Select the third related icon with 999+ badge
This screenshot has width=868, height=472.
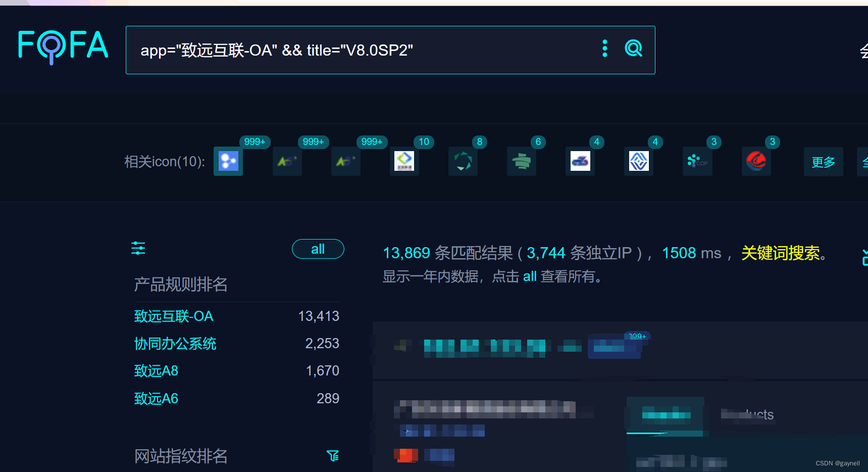346,161
